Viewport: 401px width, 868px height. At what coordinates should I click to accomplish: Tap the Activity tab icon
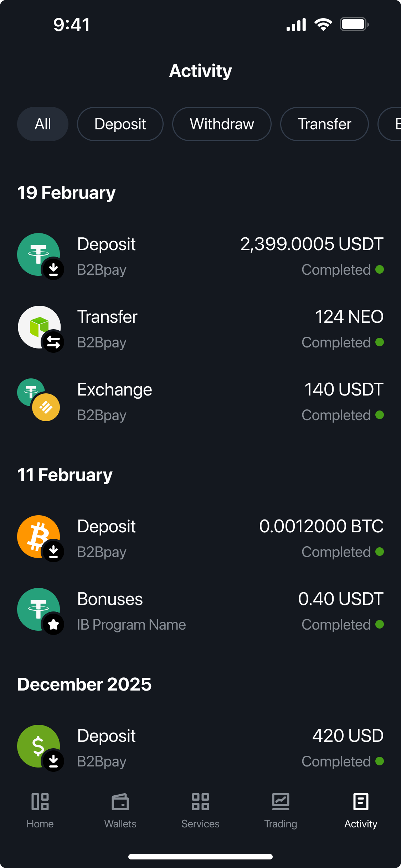tap(361, 802)
